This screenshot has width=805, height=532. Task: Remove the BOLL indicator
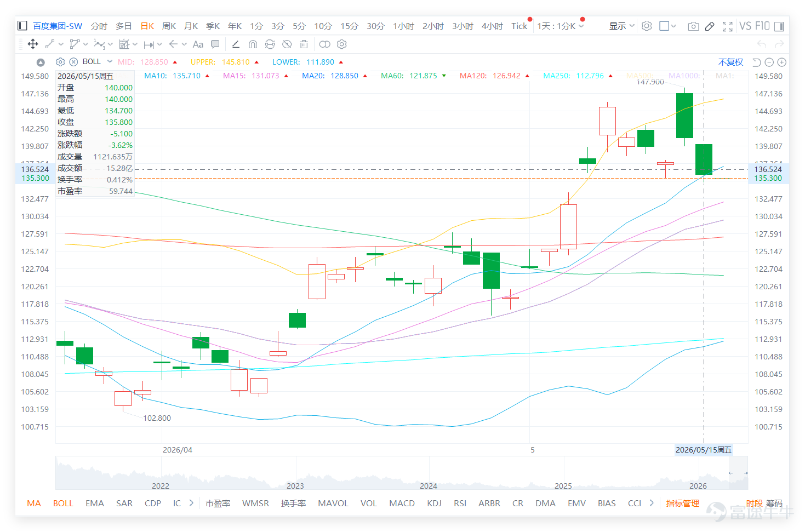pos(73,62)
